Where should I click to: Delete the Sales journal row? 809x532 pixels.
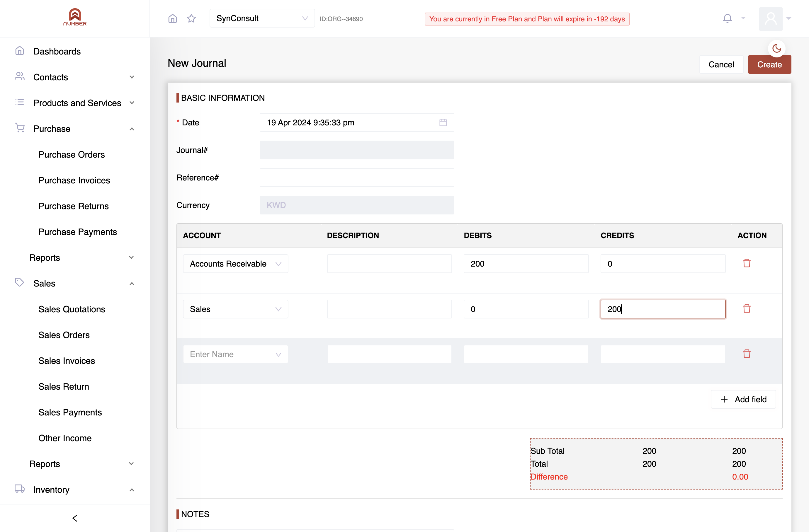[x=747, y=308]
